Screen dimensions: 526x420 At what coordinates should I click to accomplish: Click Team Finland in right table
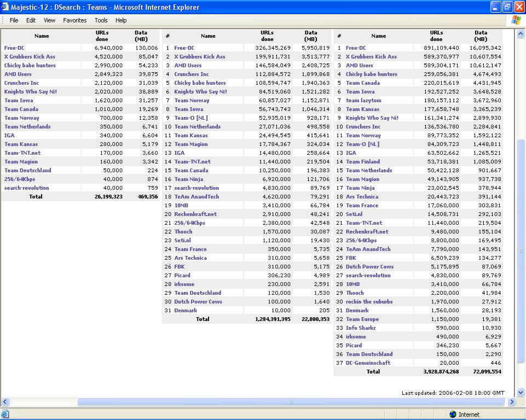363,161
